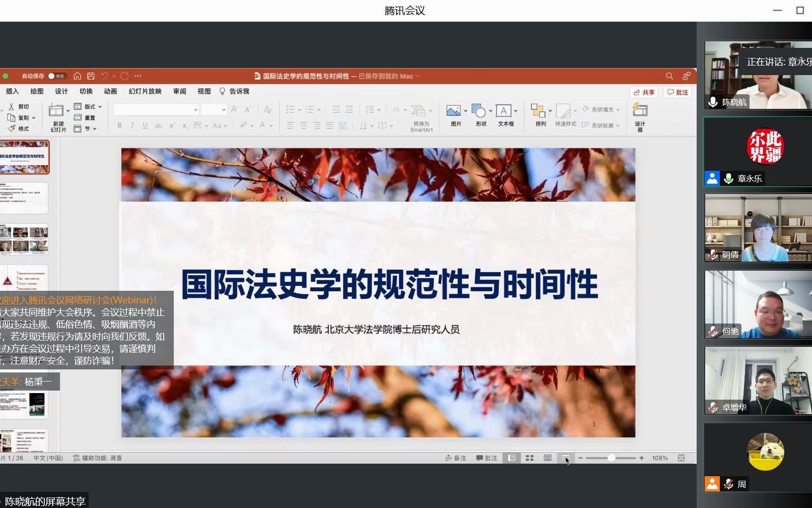The height and width of the screenshot is (508, 812).
Task: Start slideshow from status bar icon
Action: 566,458
